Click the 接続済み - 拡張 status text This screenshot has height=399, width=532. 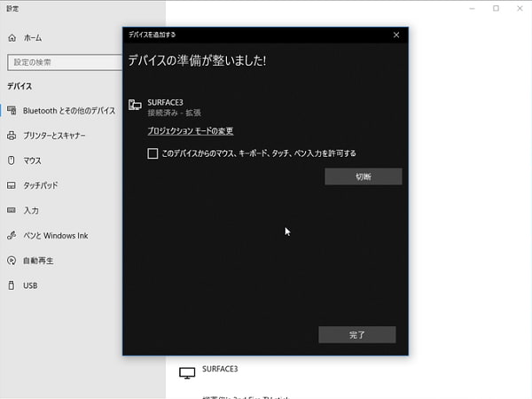[x=174, y=113]
